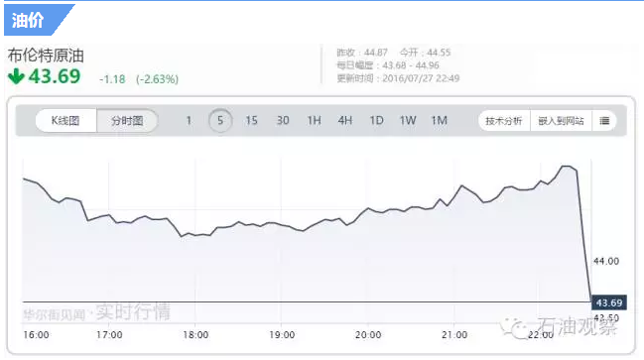Switch chart to 1M interval

point(439,121)
